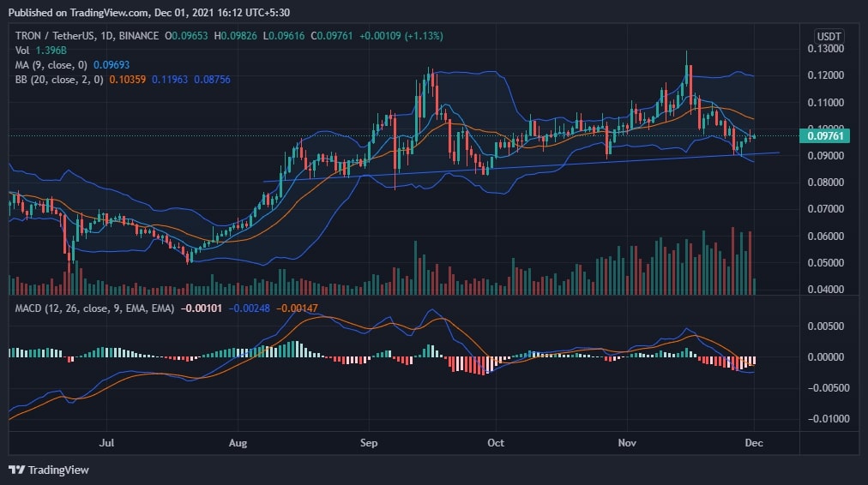Click the MACD histogram value -0.00101
868x485 pixels.
[x=202, y=308]
